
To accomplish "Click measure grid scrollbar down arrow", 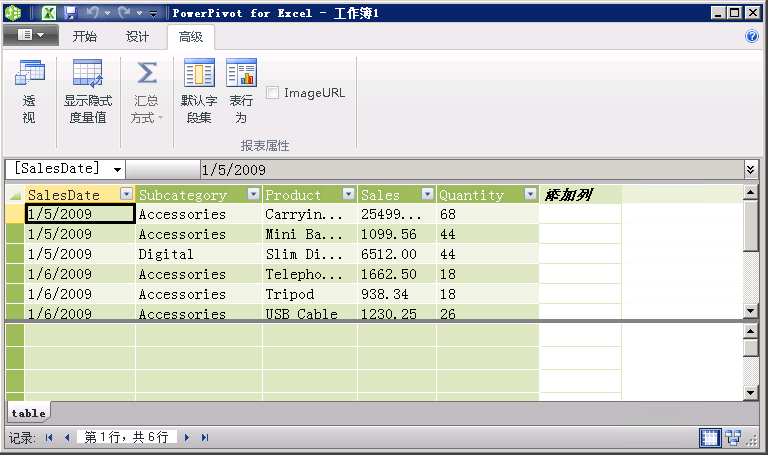I will pyautogui.click(x=750, y=392).
